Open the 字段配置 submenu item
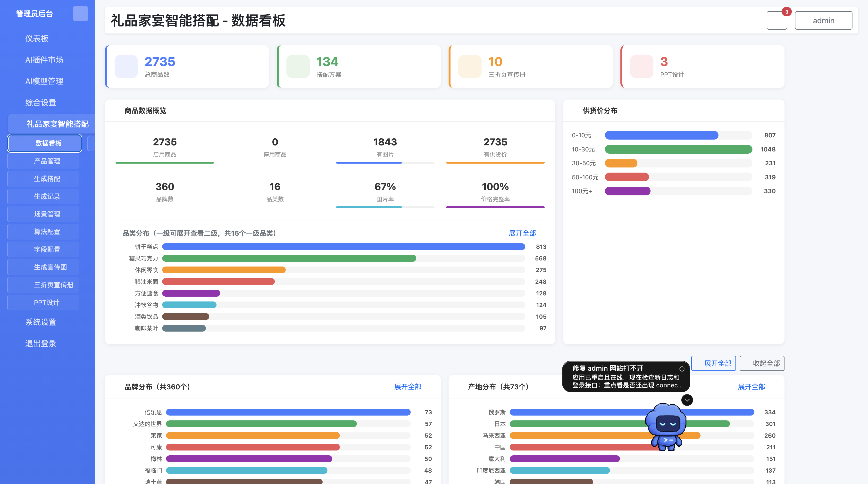 44,250
